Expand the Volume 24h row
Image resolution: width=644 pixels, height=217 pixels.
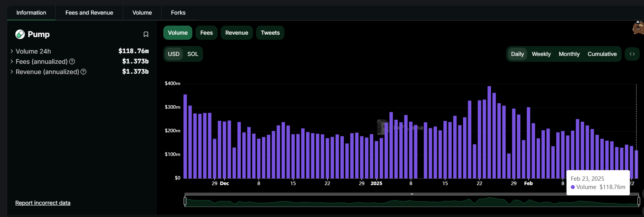12,51
